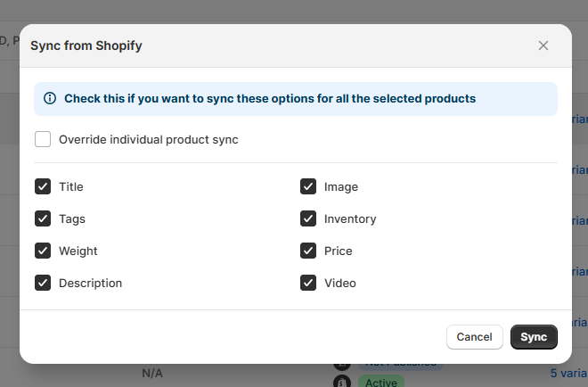Toggle the Description checkbox
This screenshot has height=387, width=588.
tap(43, 283)
